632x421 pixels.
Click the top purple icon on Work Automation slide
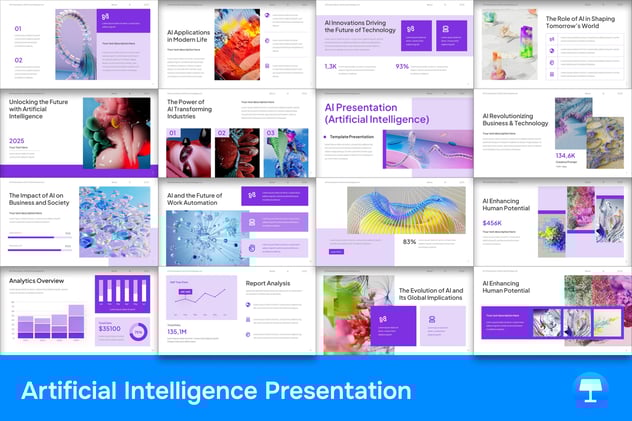tap(252, 196)
